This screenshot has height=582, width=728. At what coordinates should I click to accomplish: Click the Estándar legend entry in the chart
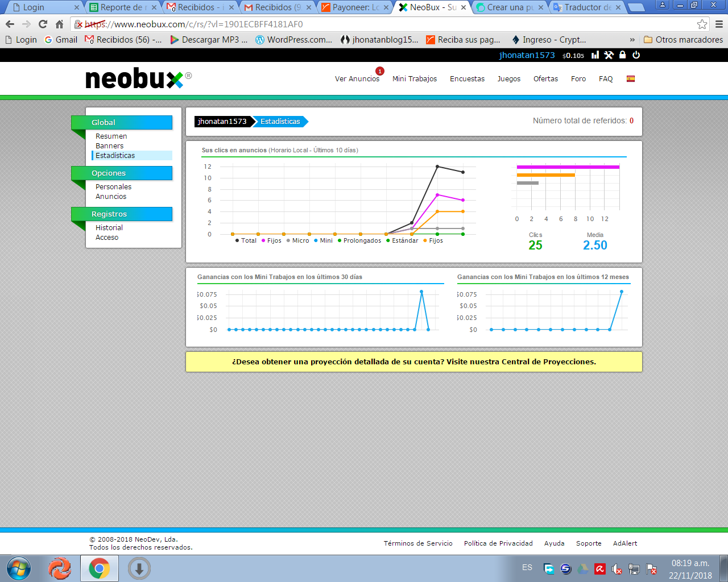pyautogui.click(x=402, y=241)
